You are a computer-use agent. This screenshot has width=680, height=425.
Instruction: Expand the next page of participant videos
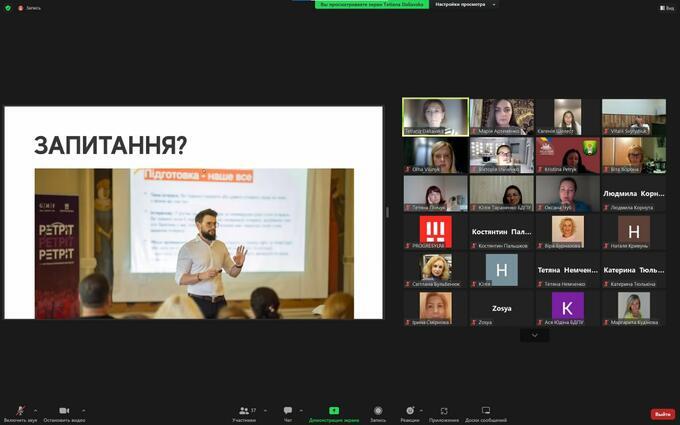(534, 336)
